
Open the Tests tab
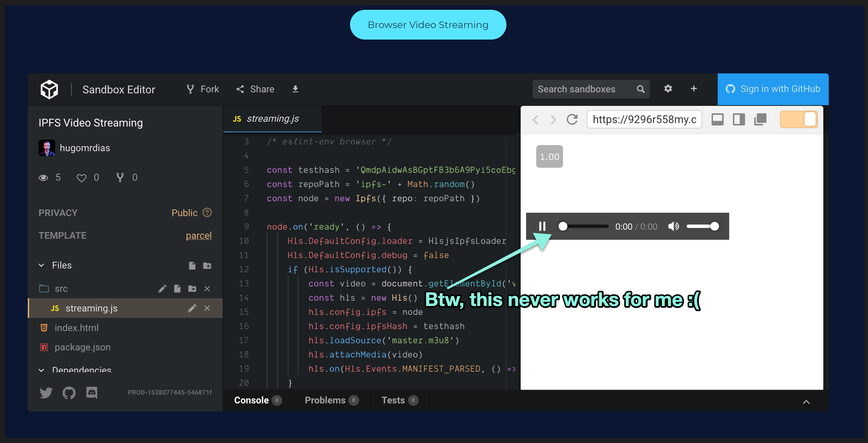(x=394, y=400)
